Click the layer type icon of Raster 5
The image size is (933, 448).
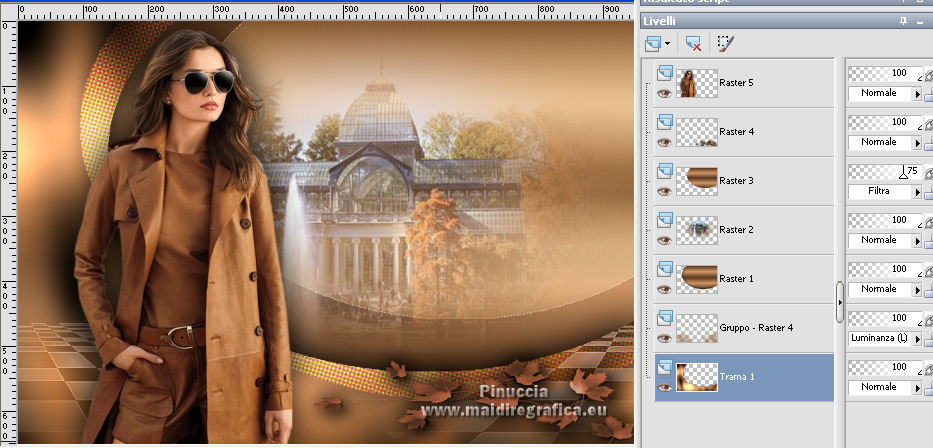(x=665, y=73)
